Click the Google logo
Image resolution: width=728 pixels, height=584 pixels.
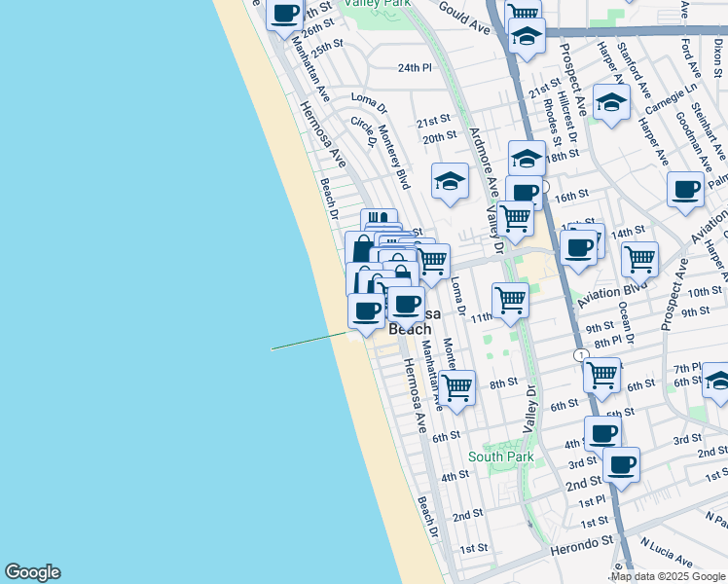click(32, 572)
